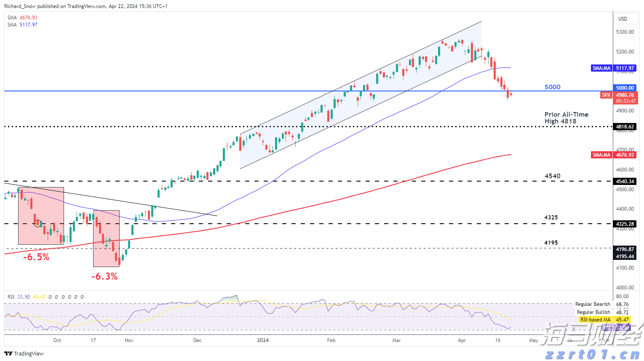The width and height of the screenshot is (644, 361).
Task: Click the Feb label on the time axis
Action: pos(331,340)
